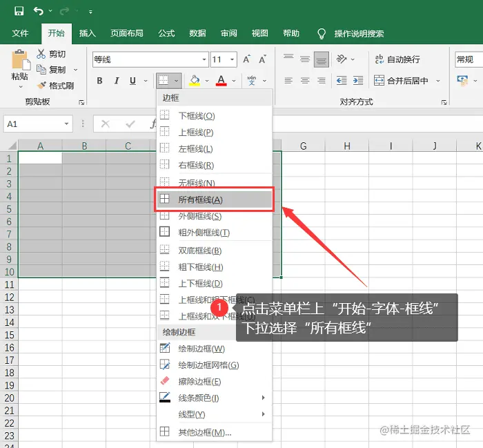The width and height of the screenshot is (483, 448).
Task: Open 线条颜色(I) submenu
Action: pyautogui.click(x=215, y=398)
